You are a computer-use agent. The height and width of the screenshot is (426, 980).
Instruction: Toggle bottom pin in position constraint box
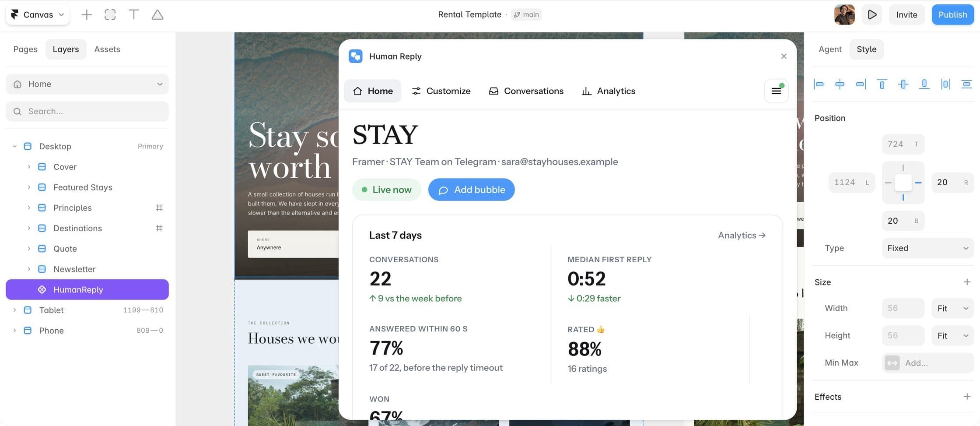coord(903,198)
